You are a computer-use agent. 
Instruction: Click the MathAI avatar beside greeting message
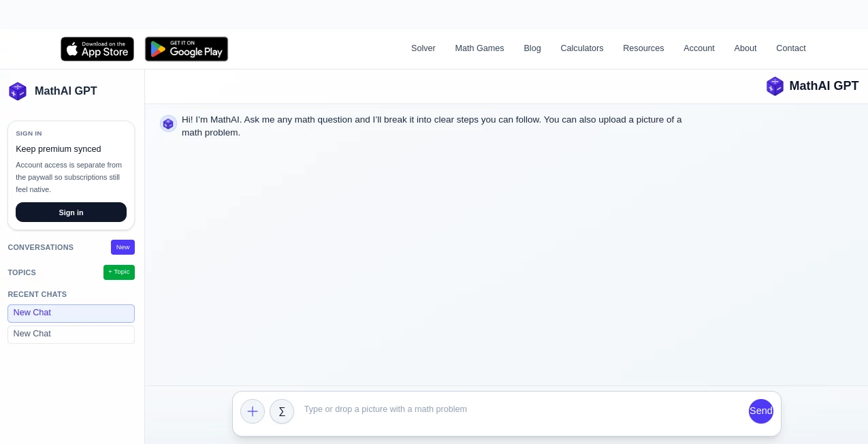168,123
